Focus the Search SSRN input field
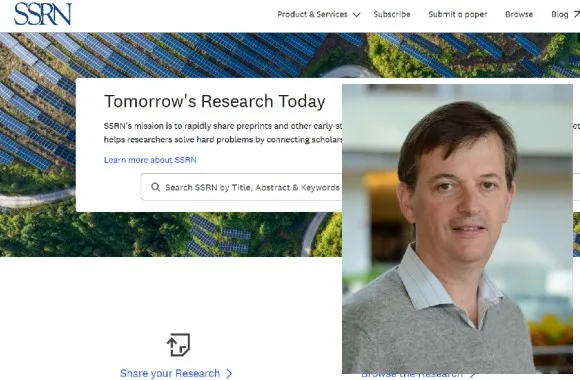 (x=242, y=187)
